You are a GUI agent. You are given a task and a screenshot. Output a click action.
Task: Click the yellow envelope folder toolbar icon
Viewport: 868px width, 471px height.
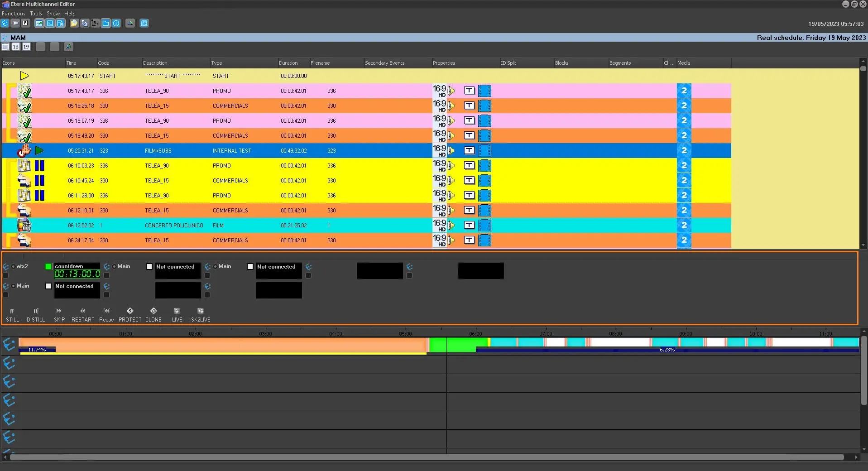pyautogui.click(x=74, y=24)
